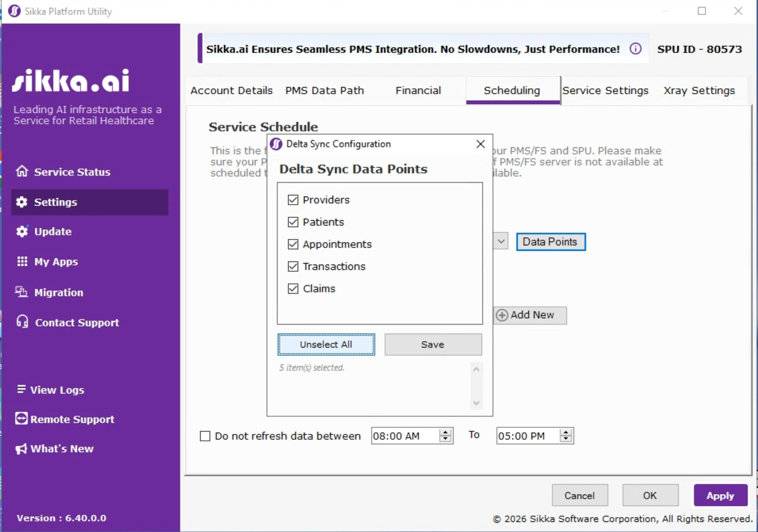Click the Delta Sync Configuration dialog logo icon
The image size is (758, 532).
[x=276, y=144]
